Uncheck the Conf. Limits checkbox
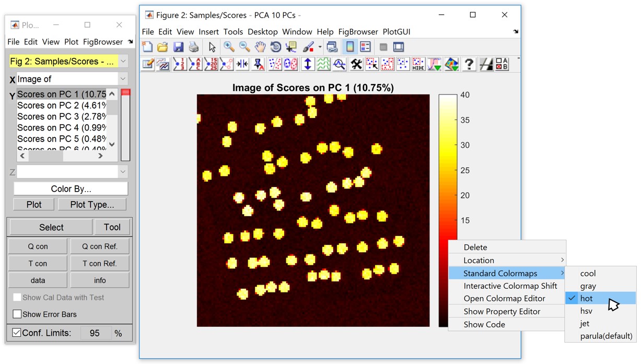Viewport: 641px width, 364px height. tap(17, 333)
